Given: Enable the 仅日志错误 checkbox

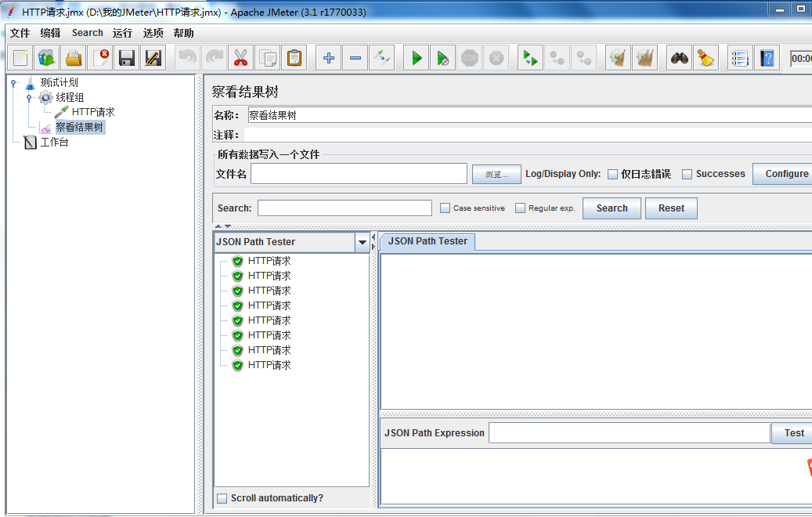Looking at the screenshot, I should pos(612,174).
